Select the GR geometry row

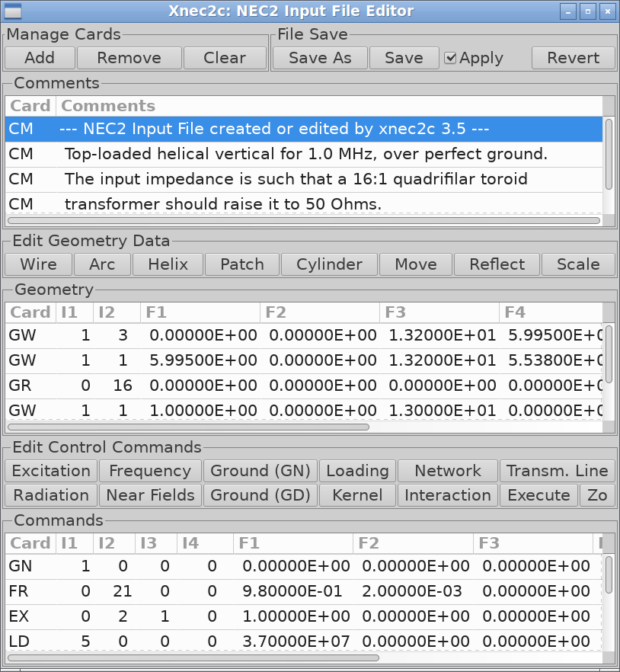coord(304,386)
